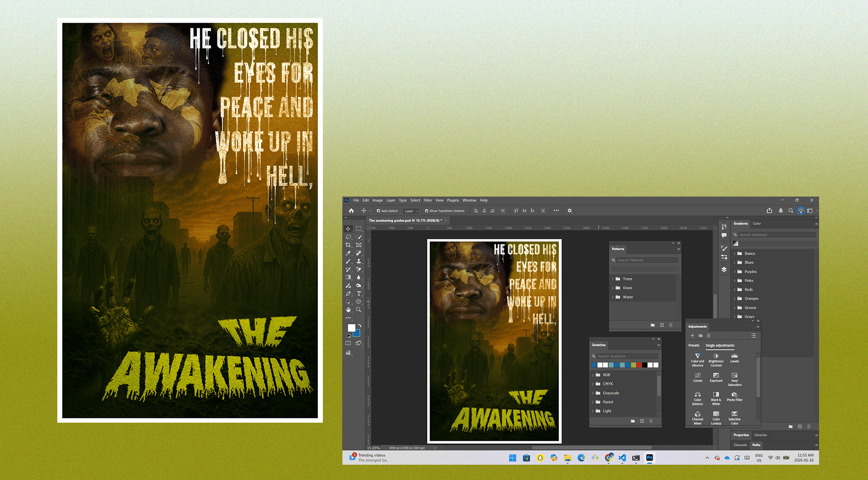This screenshot has height=480, width=868.
Task: Select the Spot Healing Brush tool
Action: 358,253
